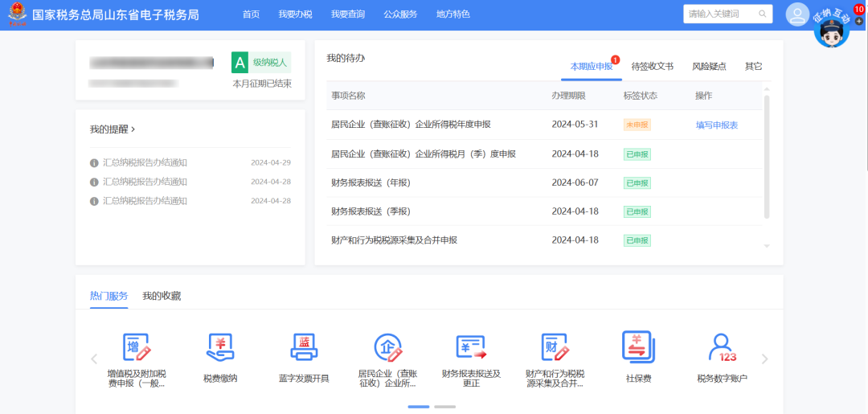Click the to-do list scroll-up arrow

click(x=767, y=90)
